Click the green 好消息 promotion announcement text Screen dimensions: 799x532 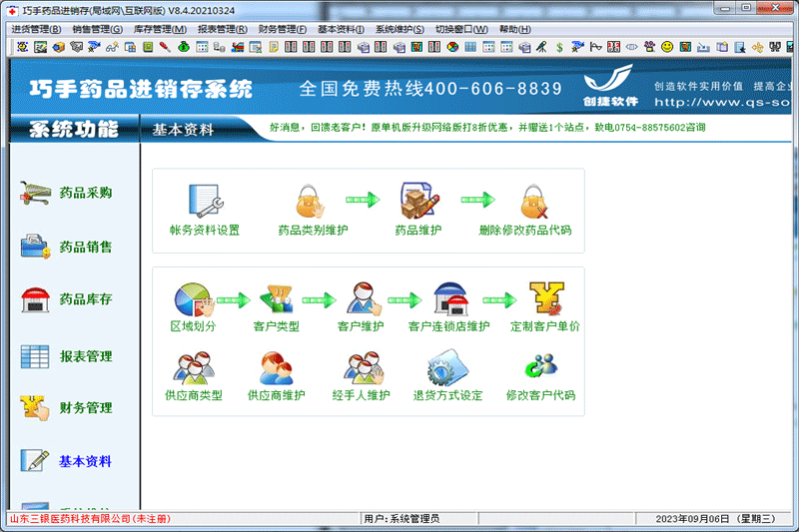[487, 128]
